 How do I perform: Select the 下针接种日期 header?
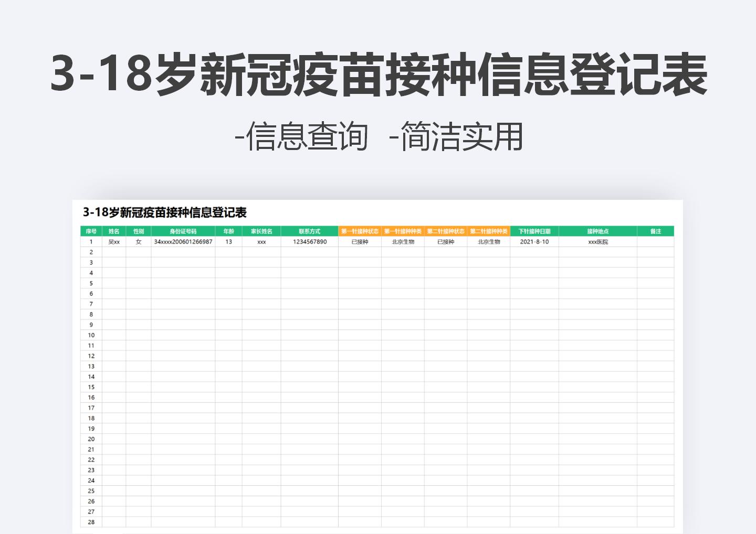(x=534, y=231)
